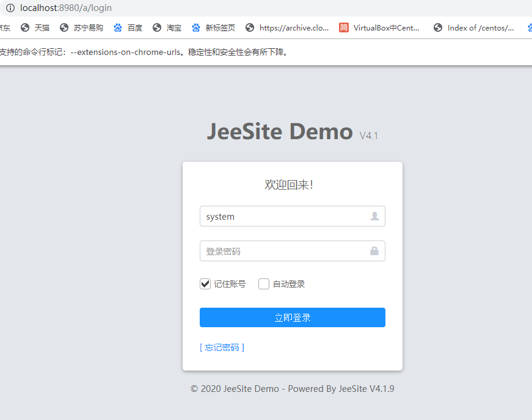
Task: Uncheck the 记住账号 checkbox
Action: (x=205, y=284)
